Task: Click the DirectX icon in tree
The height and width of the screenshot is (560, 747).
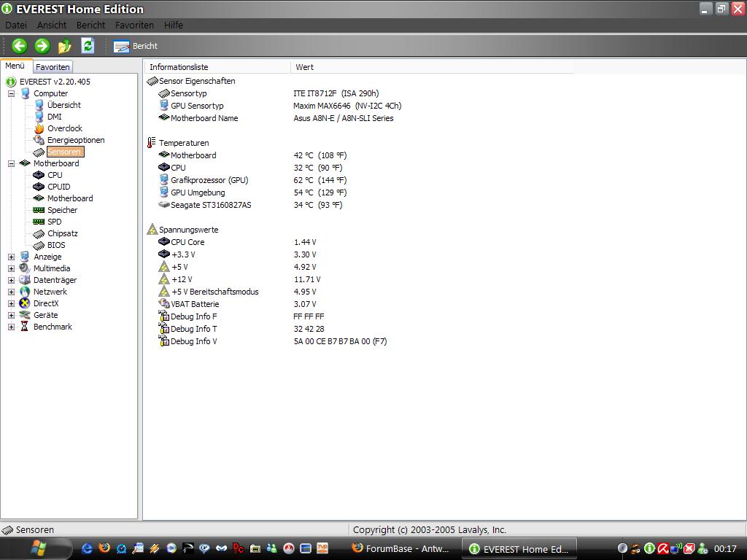Action: [25, 303]
